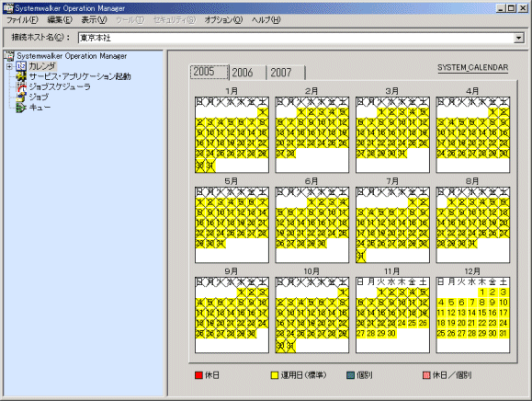Click the 7月 month calendar
The width and height of the screenshot is (532, 401).
click(x=392, y=224)
